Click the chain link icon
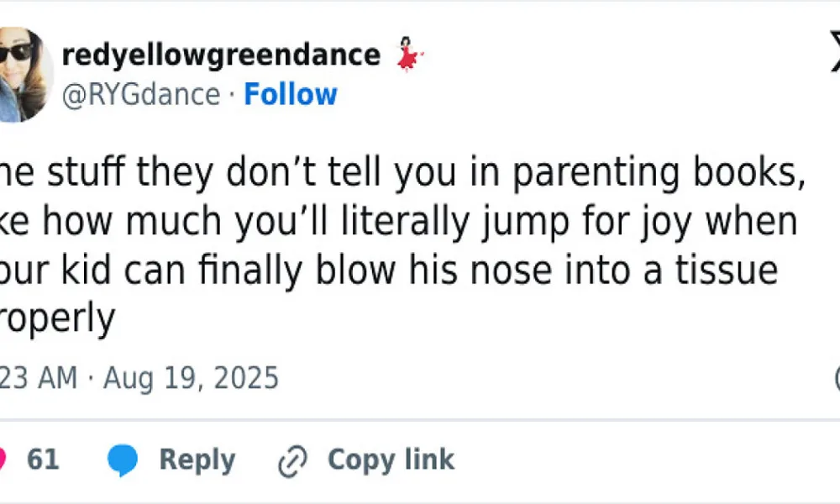This screenshot has width=840, height=504. click(294, 460)
